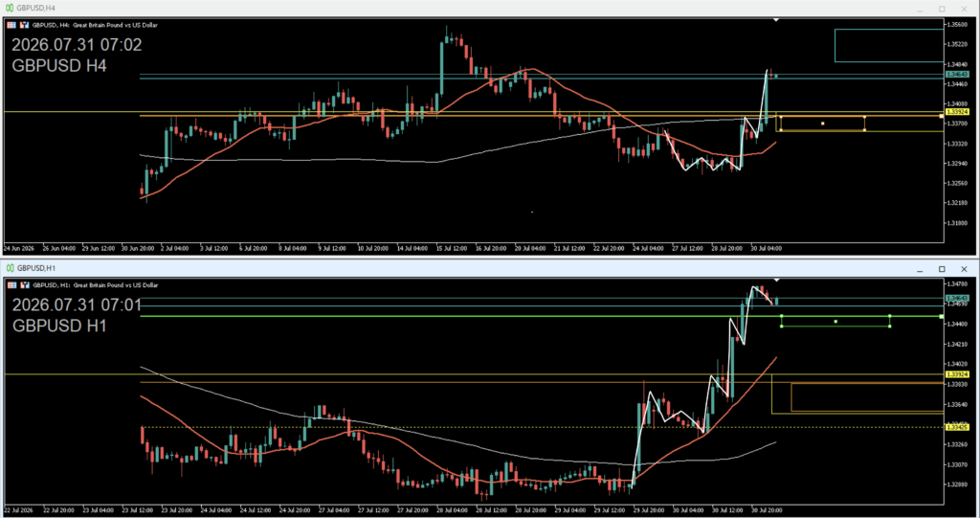Grab bottom-left handle of green rectangle in H1
The image size is (980, 518).
[x=781, y=327]
